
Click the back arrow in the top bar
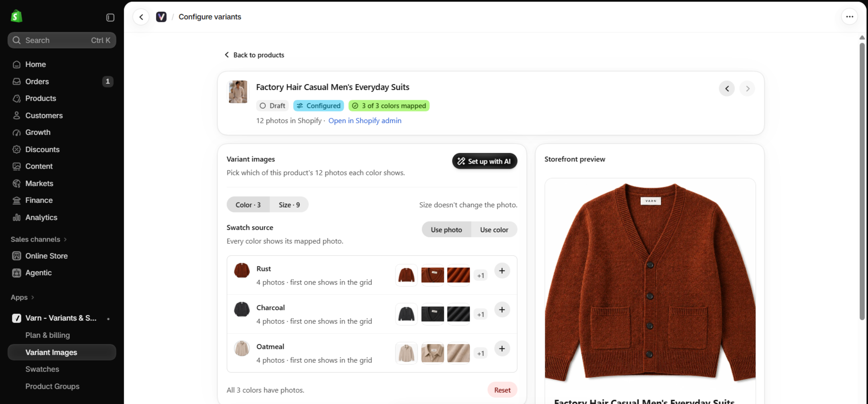(x=141, y=17)
